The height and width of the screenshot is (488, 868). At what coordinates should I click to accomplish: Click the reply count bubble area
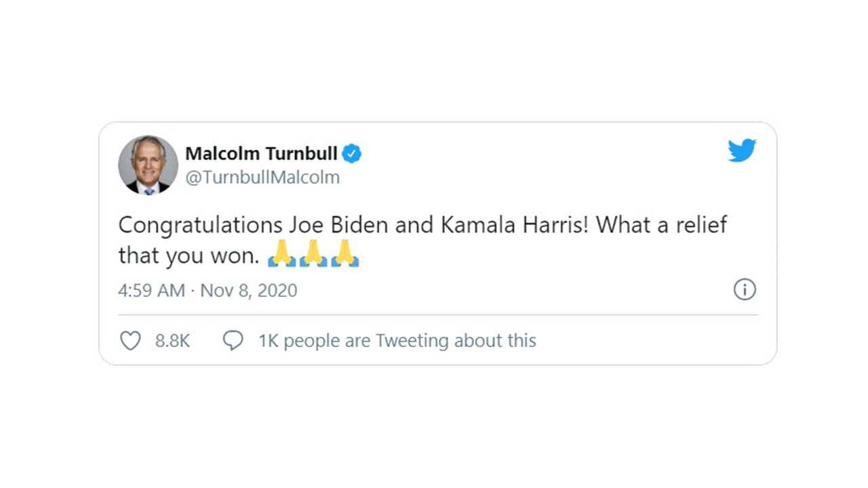tap(233, 340)
